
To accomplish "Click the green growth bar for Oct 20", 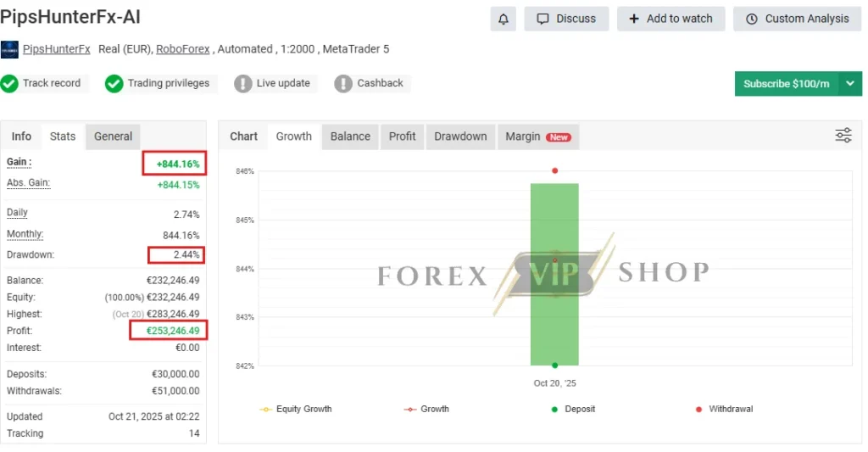I will pos(554,274).
